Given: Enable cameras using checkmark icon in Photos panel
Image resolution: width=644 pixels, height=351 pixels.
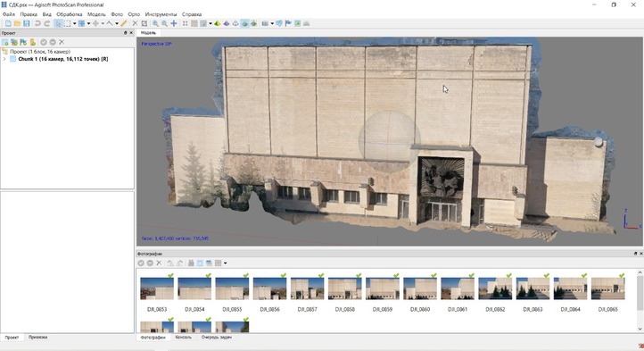Looking at the screenshot, I should pos(141,263).
